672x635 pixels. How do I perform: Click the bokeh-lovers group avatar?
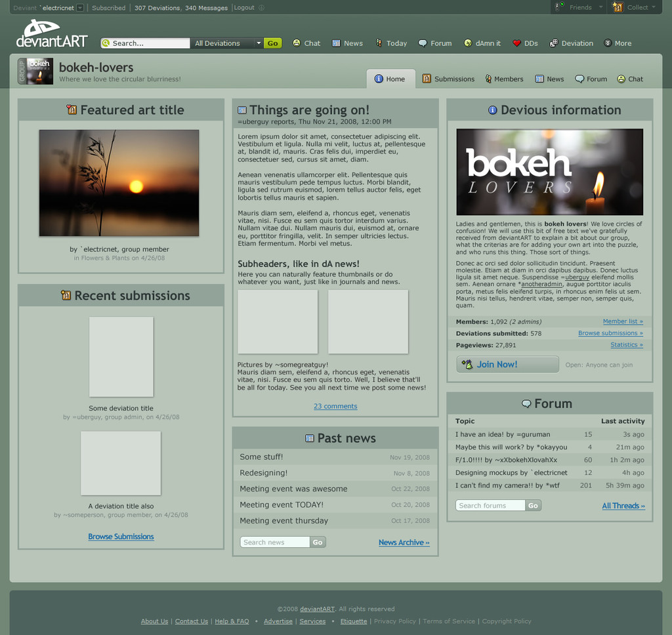(35, 71)
